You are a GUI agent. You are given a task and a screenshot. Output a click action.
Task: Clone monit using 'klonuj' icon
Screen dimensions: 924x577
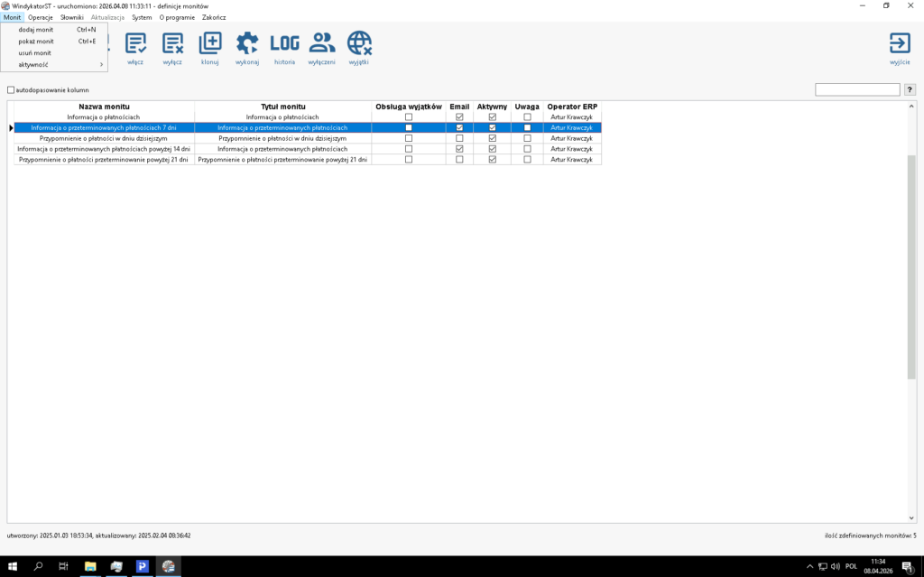point(209,43)
